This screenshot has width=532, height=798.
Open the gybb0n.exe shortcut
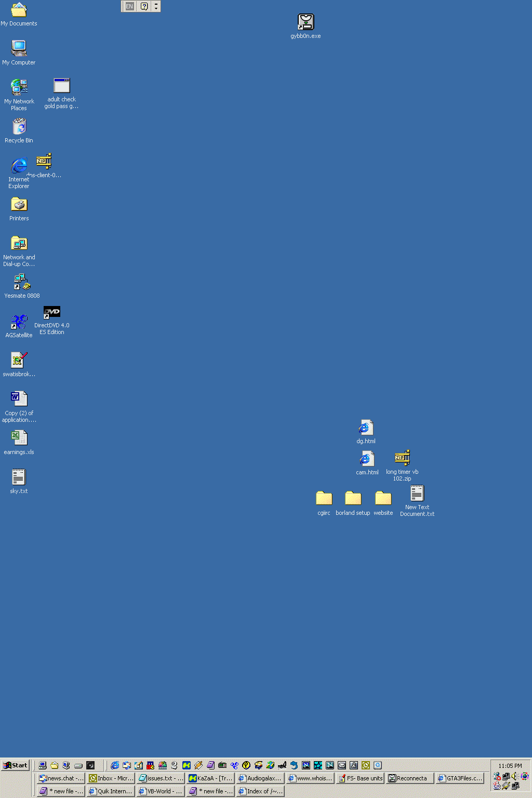click(305, 22)
